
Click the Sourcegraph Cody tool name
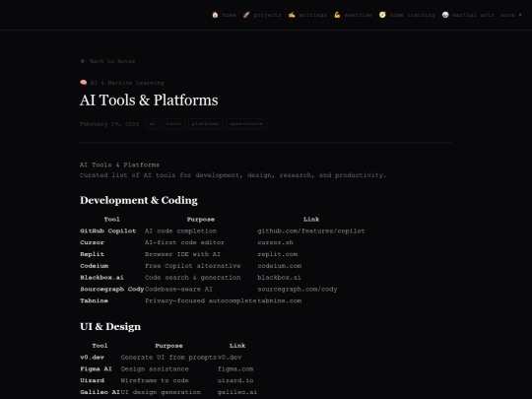tap(112, 289)
